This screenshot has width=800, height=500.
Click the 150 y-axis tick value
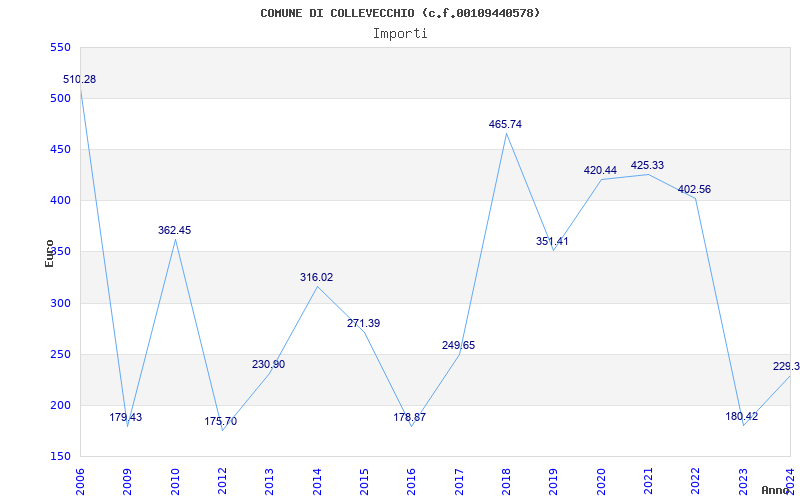click(x=60, y=456)
